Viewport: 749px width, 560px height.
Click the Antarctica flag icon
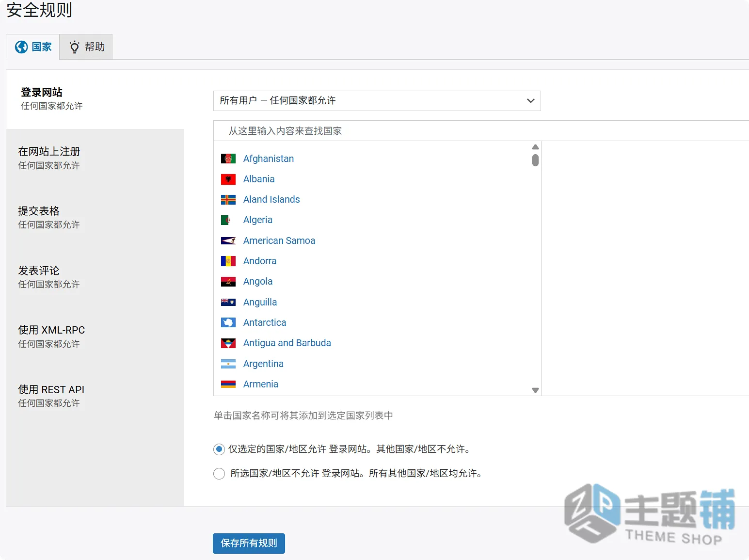tap(228, 322)
